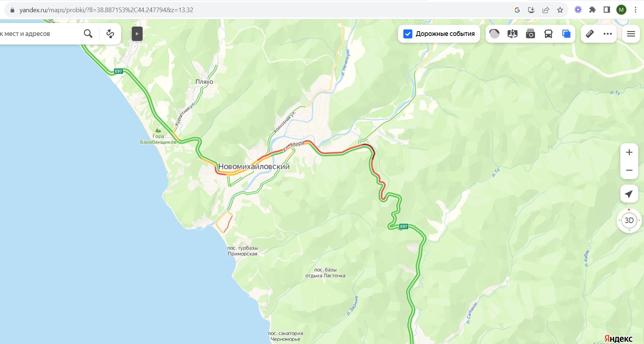Open browser extensions puzzle icon

[x=592, y=10]
